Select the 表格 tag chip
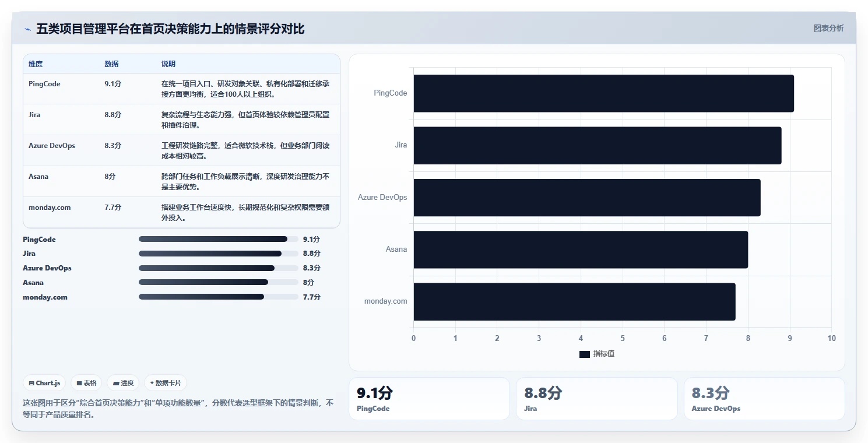Screen dimensions: 868x443 tap(86, 383)
